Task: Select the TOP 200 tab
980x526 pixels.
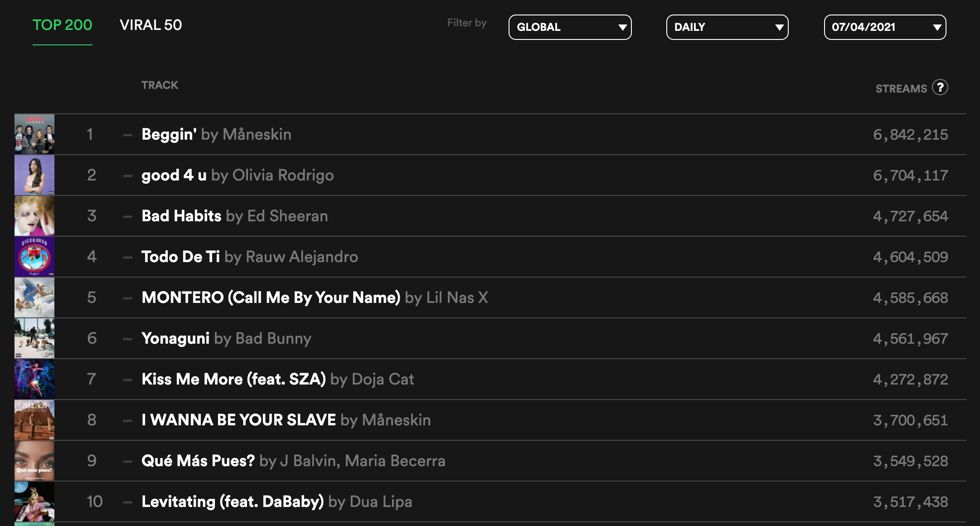Action: pyautogui.click(x=62, y=25)
